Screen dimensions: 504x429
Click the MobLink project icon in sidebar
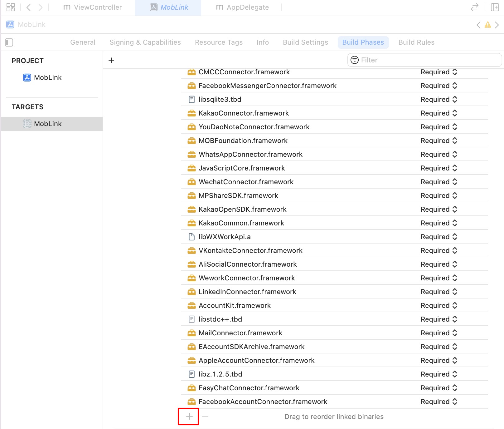pyautogui.click(x=27, y=77)
